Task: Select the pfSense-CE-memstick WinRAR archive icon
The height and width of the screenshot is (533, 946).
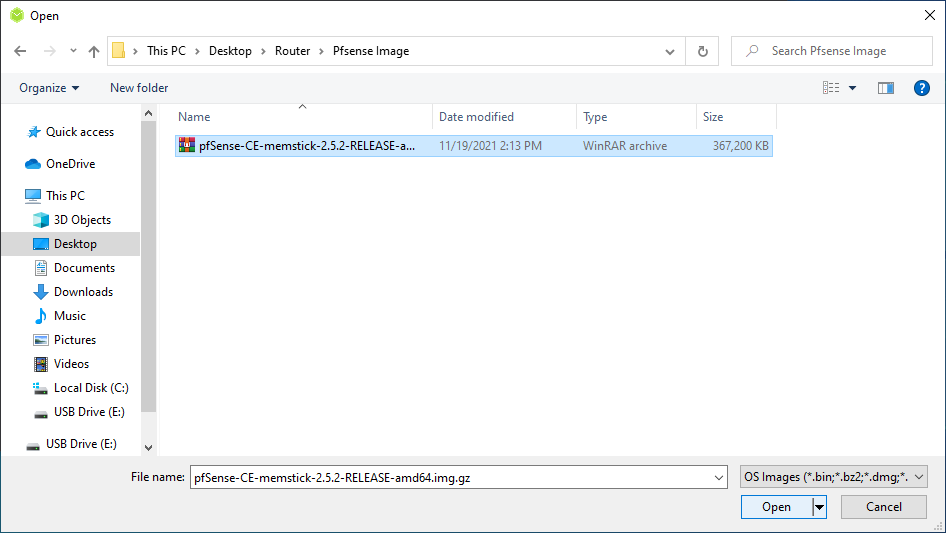Action: click(x=187, y=145)
